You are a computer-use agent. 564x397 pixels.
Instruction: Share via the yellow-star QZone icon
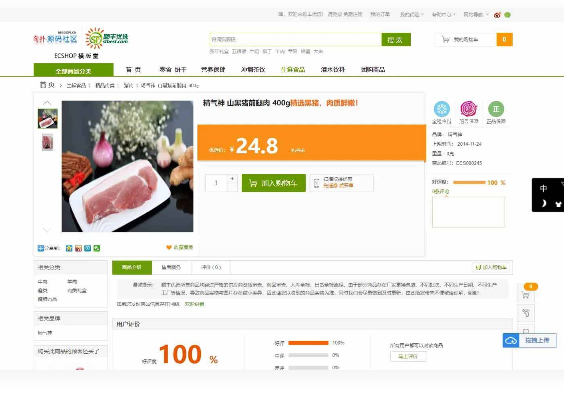(69, 248)
